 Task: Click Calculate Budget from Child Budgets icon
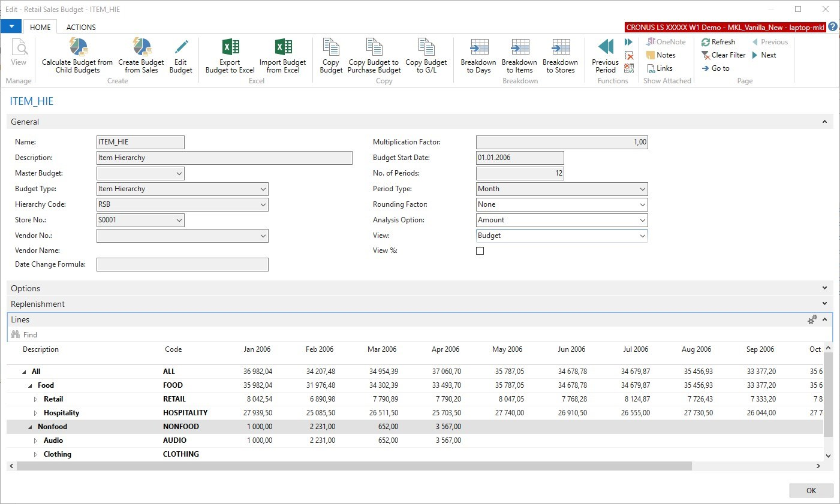tap(77, 47)
